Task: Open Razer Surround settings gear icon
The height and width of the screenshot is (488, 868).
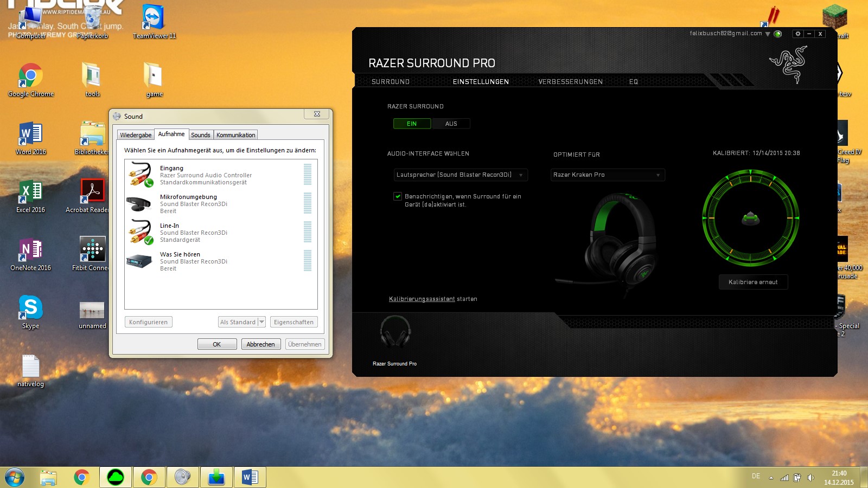Action: pos(797,34)
